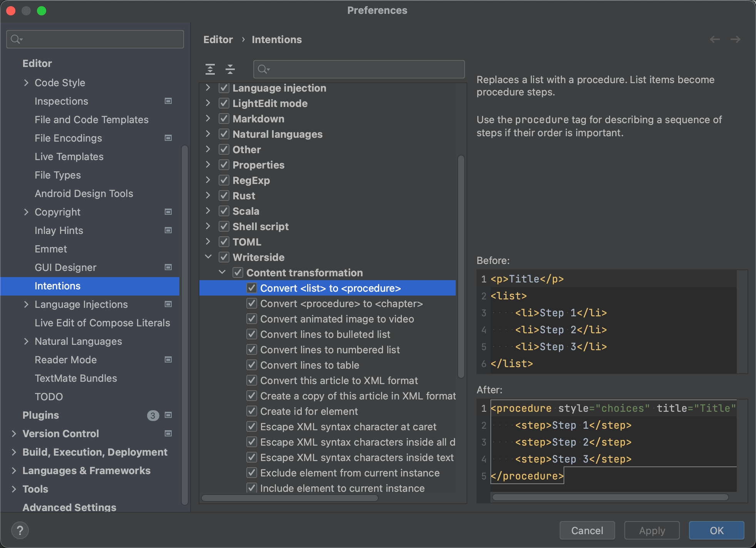756x548 pixels.
Task: Click the forward navigation arrow
Action: (x=735, y=39)
